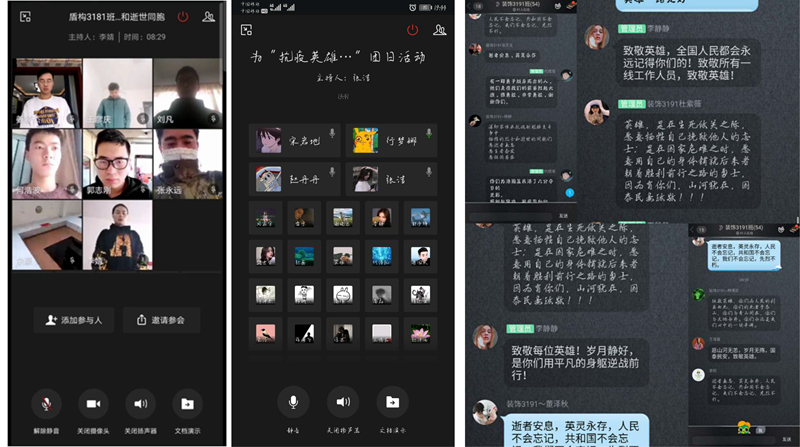
Task: Open 文档演示 document sharing in left meeting
Action: [186, 403]
